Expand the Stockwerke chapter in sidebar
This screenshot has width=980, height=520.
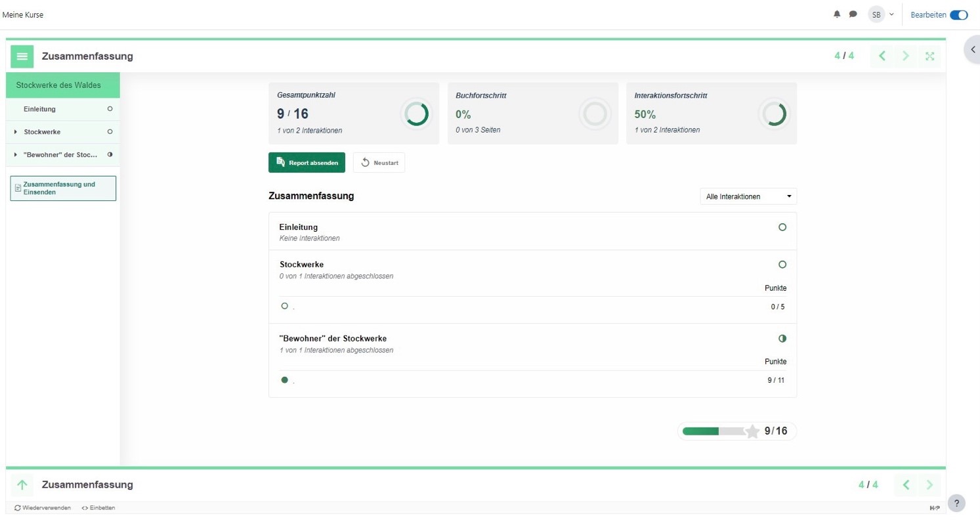(x=16, y=132)
